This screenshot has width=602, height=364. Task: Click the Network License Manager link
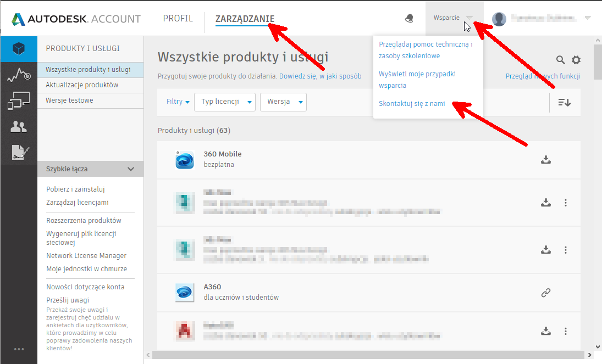tap(86, 255)
